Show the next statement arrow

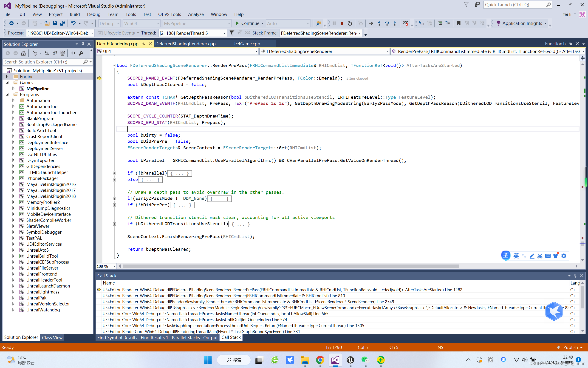371,23
